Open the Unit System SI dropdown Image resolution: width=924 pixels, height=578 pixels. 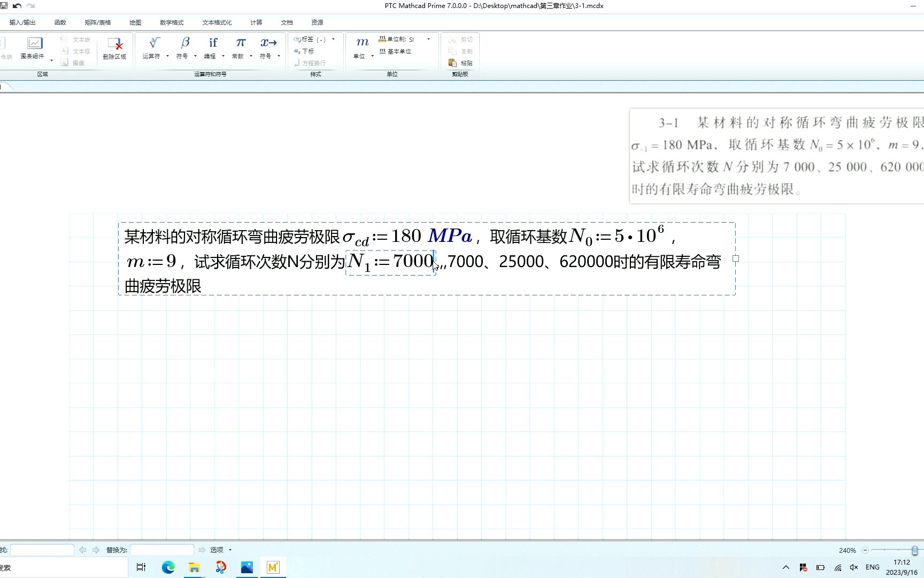404,39
